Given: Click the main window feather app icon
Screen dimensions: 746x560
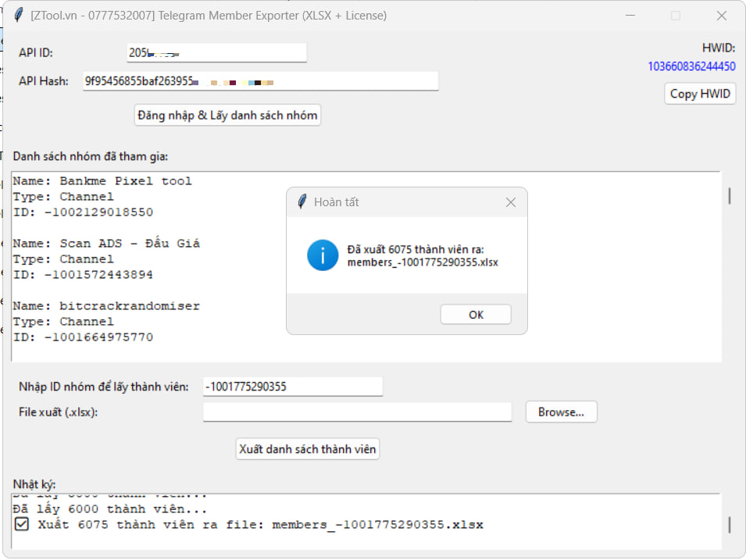Looking at the screenshot, I should (x=18, y=16).
